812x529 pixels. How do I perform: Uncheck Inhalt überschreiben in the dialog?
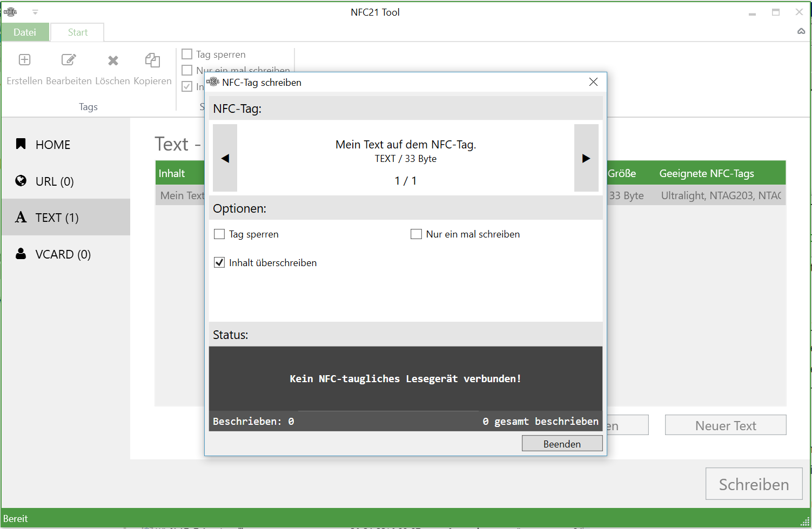pyautogui.click(x=219, y=262)
